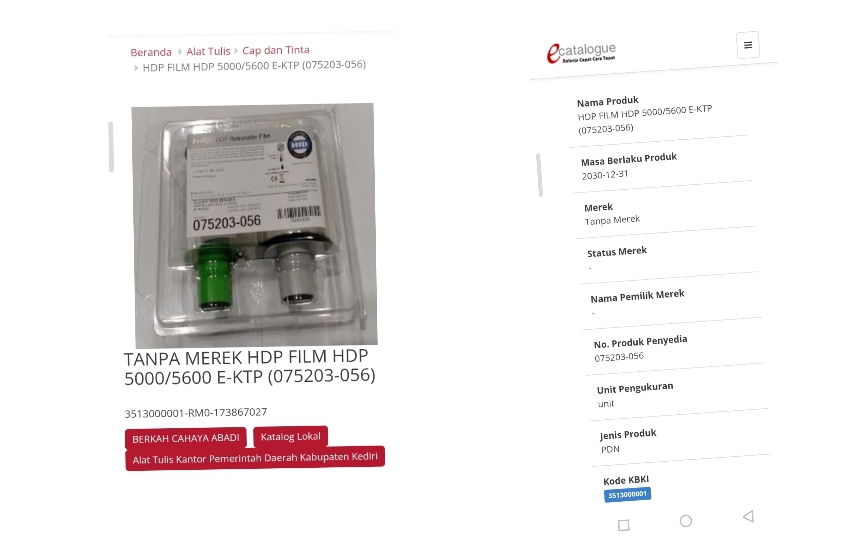Open the hamburger menu icon

748,45
